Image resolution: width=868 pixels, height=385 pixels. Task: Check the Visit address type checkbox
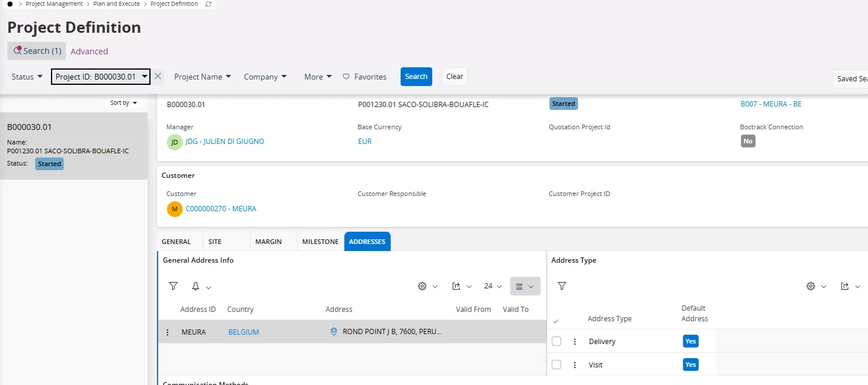point(556,365)
